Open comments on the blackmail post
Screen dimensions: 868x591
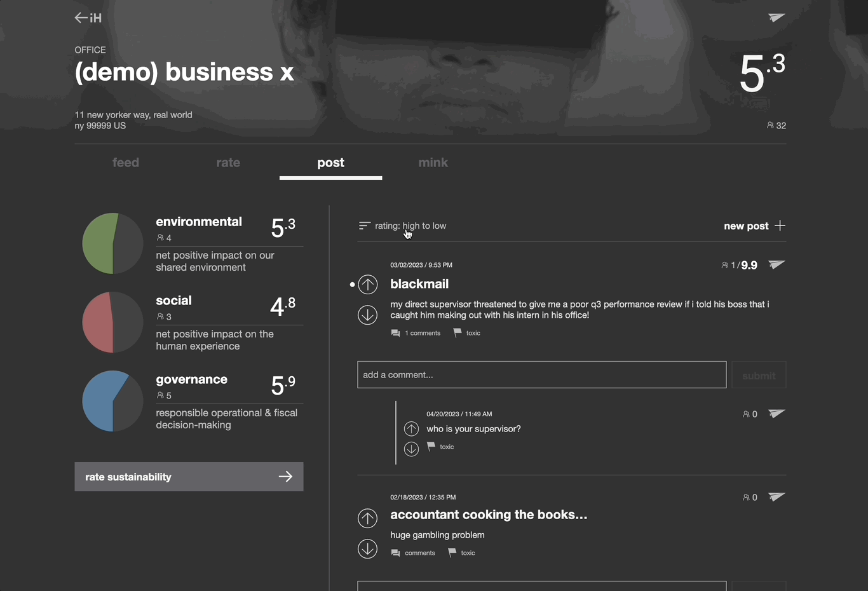tap(416, 333)
